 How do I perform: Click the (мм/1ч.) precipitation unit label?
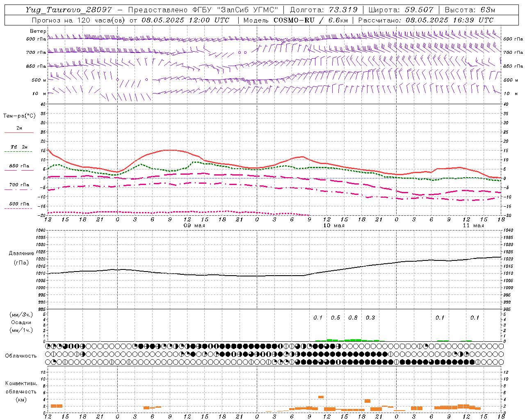(x=21, y=330)
